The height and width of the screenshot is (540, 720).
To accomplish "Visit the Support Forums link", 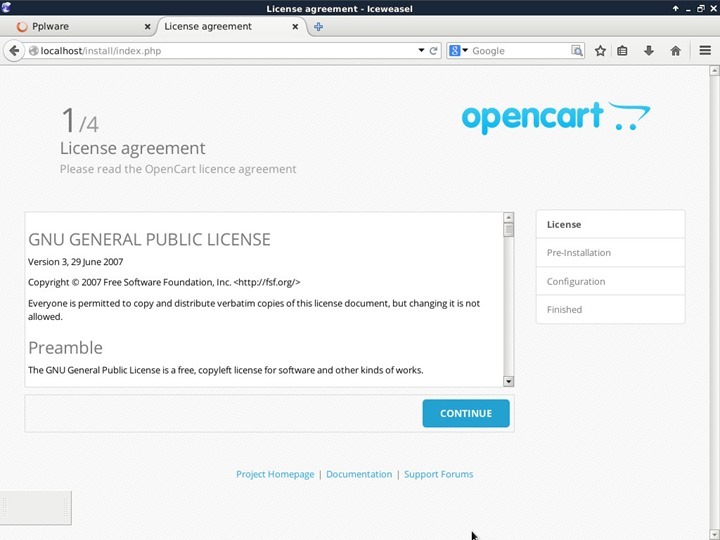I will coord(439,474).
